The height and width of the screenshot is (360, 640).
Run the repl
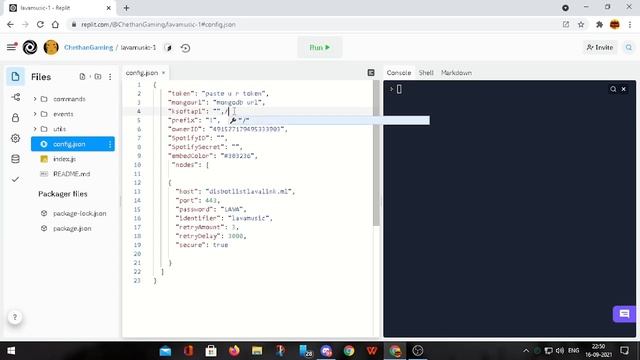320,47
